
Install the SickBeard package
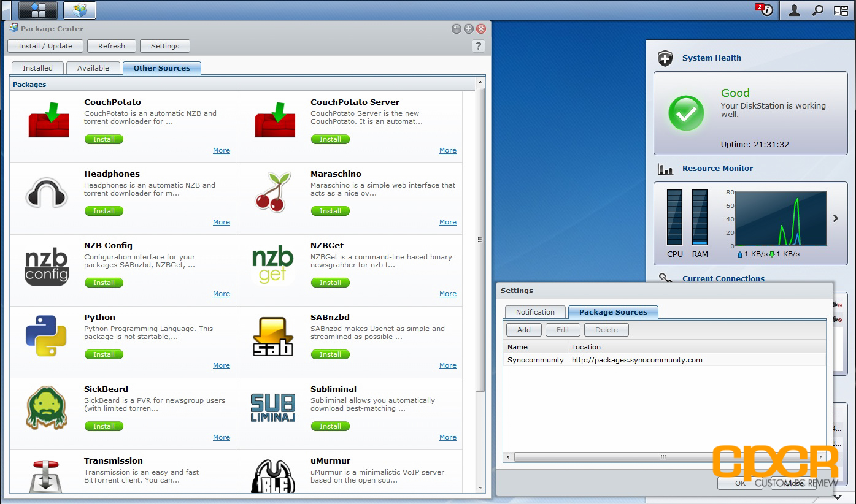[104, 426]
